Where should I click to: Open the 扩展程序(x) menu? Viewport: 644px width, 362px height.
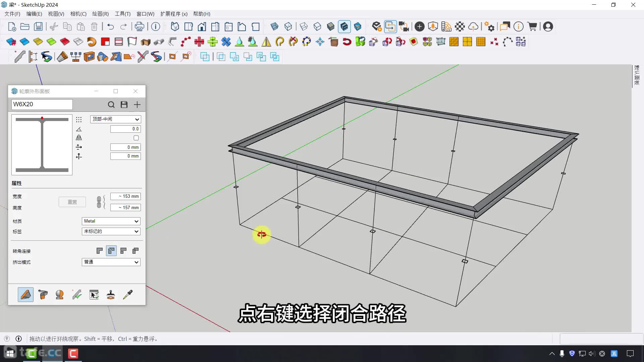coord(174,14)
